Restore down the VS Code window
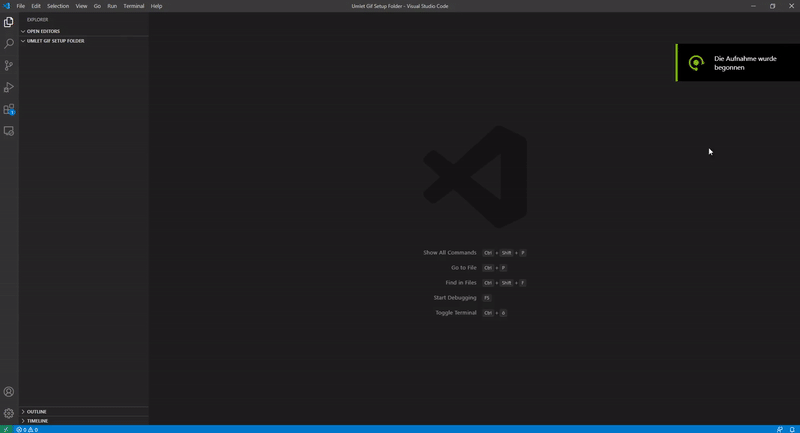The image size is (800, 433). [772, 6]
